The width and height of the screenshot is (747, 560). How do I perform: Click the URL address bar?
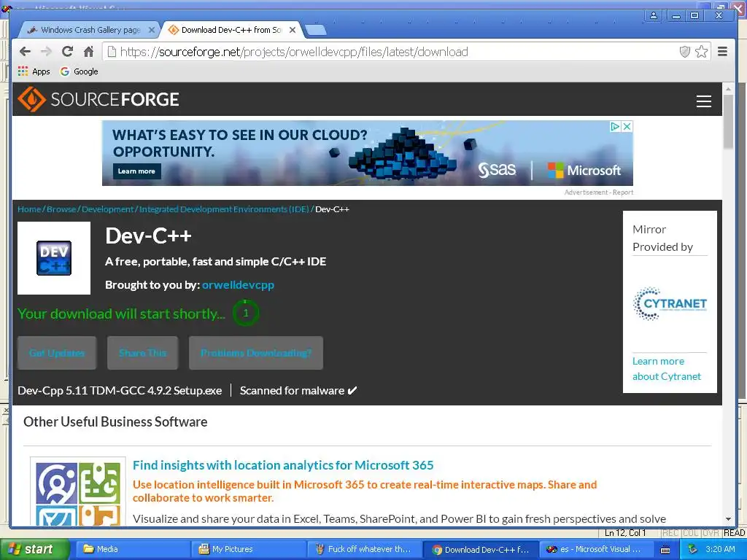tap(391, 52)
